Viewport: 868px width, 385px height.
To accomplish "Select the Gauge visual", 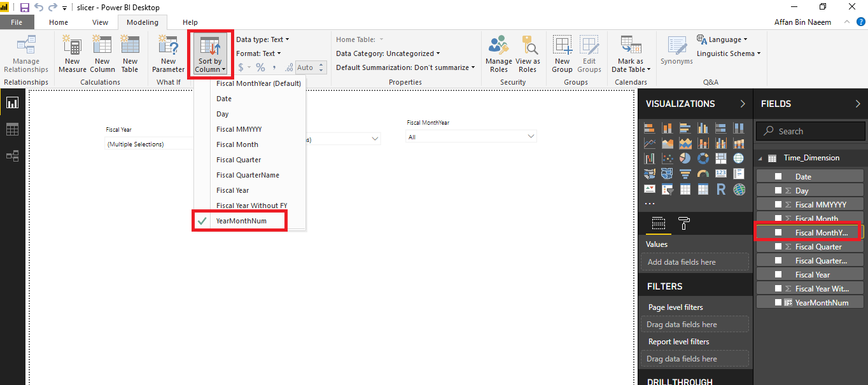I will (703, 174).
